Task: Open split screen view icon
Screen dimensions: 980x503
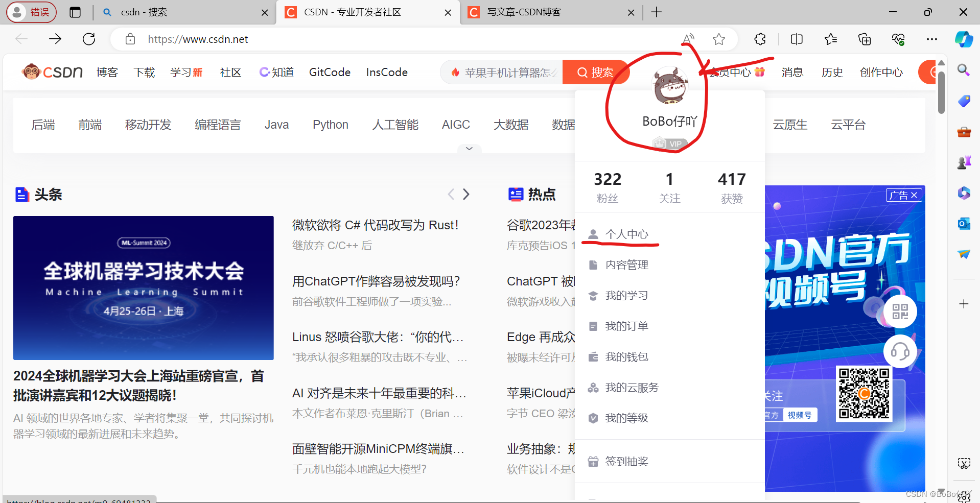Action: coord(797,39)
